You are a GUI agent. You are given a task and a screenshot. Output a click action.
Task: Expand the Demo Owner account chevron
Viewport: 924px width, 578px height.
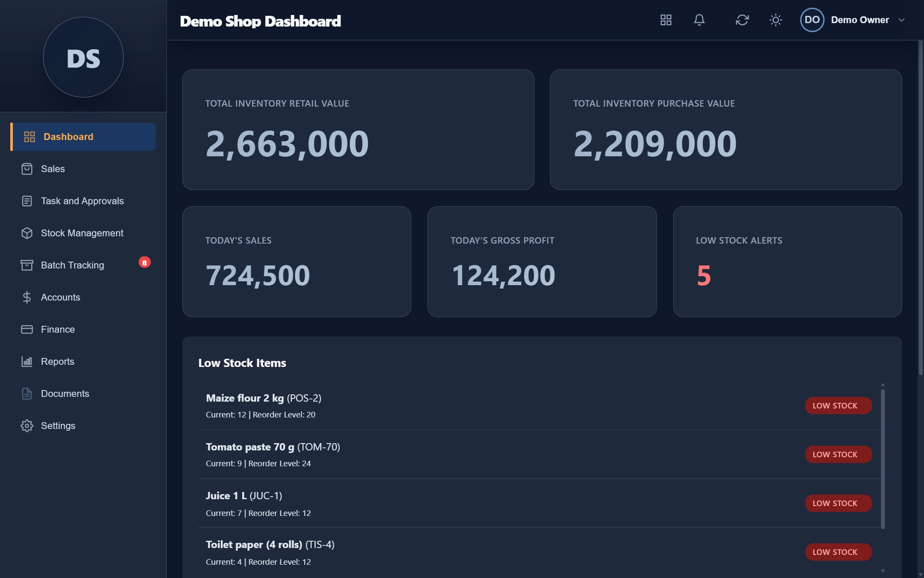click(x=901, y=20)
